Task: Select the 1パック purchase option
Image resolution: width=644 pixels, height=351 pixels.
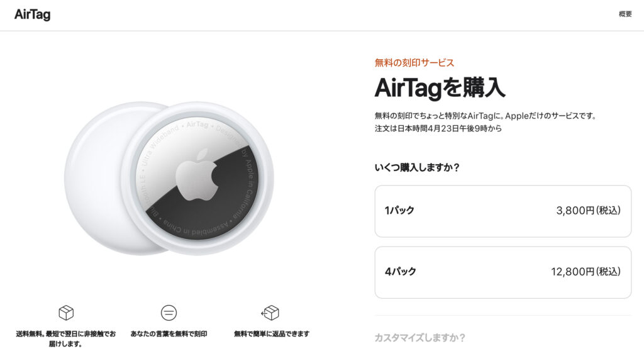Action: pos(502,211)
